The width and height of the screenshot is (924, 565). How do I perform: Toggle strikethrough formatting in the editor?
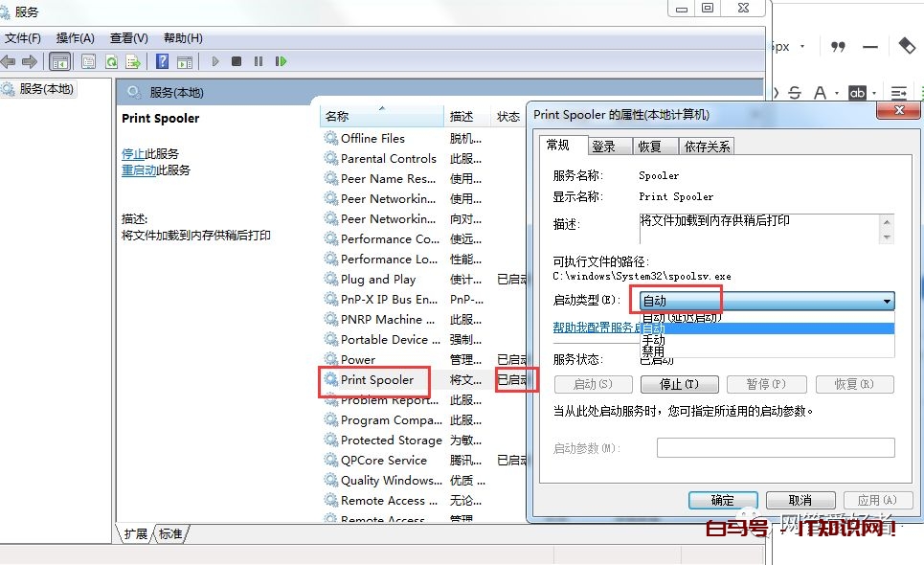click(x=794, y=93)
